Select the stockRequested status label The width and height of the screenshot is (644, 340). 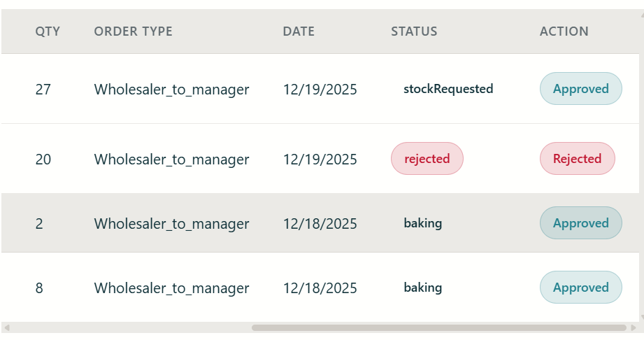[448, 89]
